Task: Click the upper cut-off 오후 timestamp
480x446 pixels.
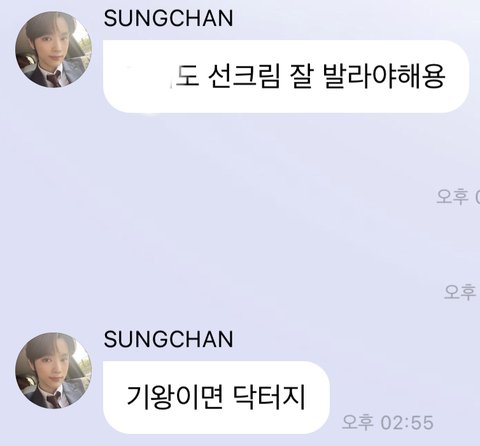Action: click(x=458, y=197)
